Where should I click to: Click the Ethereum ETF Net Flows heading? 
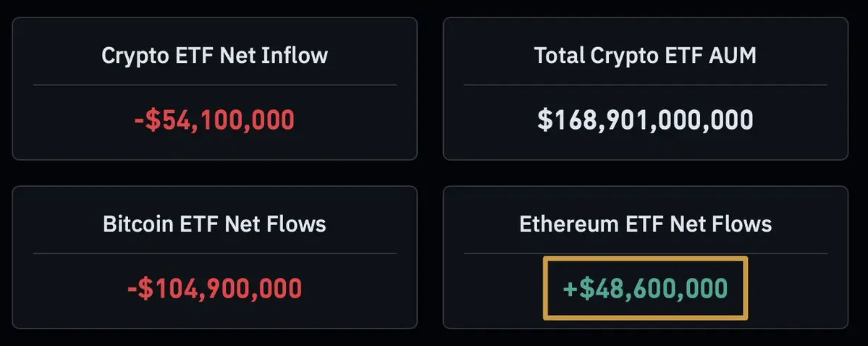point(645,224)
